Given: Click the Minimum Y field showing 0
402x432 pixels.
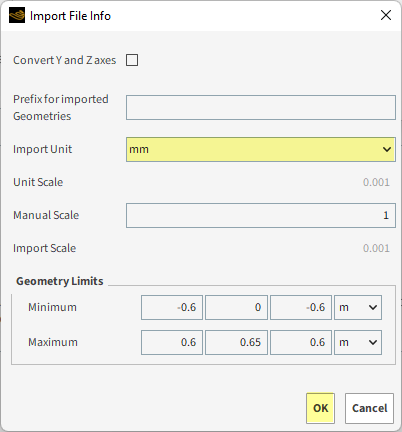Looking at the screenshot, I should pyautogui.click(x=236, y=307).
